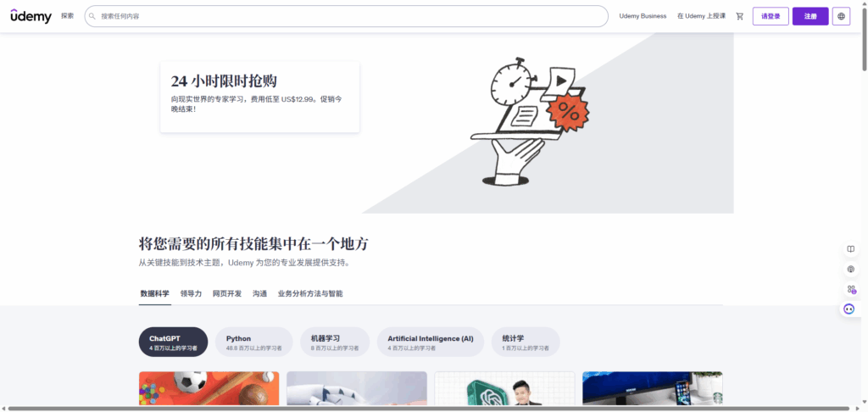
Task: Open the Udemy Business link
Action: coord(643,17)
